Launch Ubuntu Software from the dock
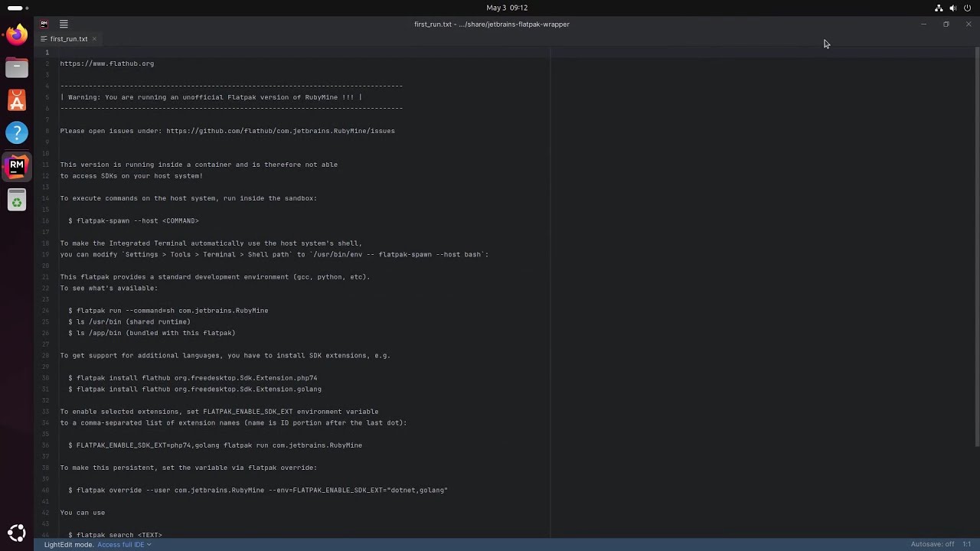Screen dimensions: 980x551 [x=17, y=101]
